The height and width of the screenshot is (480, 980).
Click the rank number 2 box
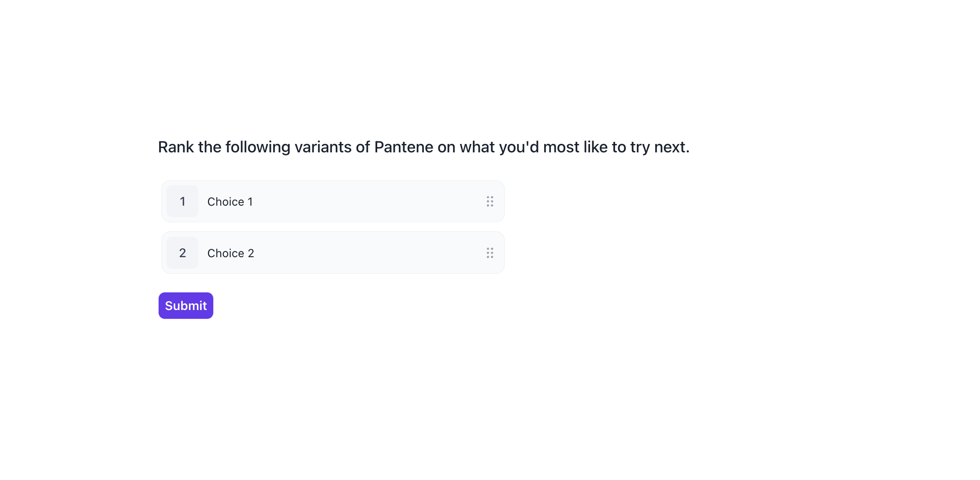tap(182, 253)
